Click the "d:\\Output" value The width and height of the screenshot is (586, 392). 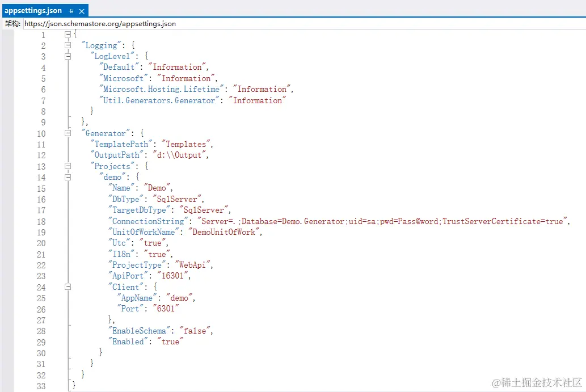(179, 155)
